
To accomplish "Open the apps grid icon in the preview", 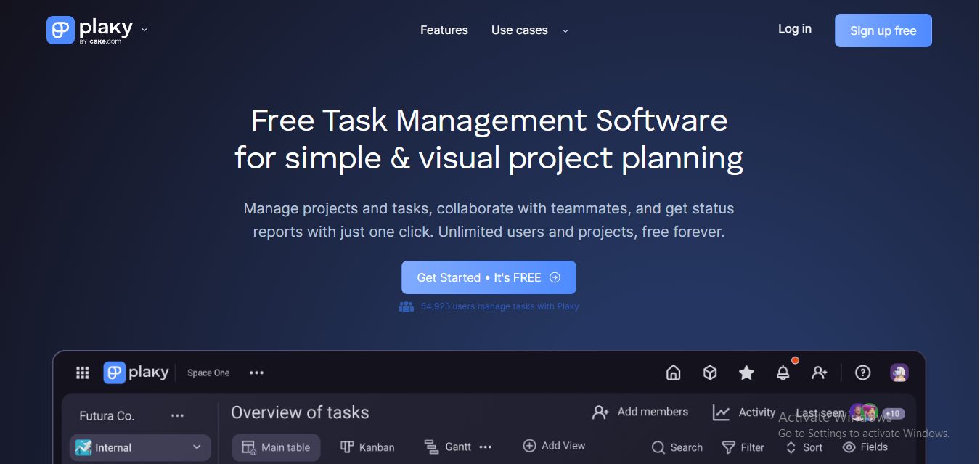I will click(x=83, y=373).
